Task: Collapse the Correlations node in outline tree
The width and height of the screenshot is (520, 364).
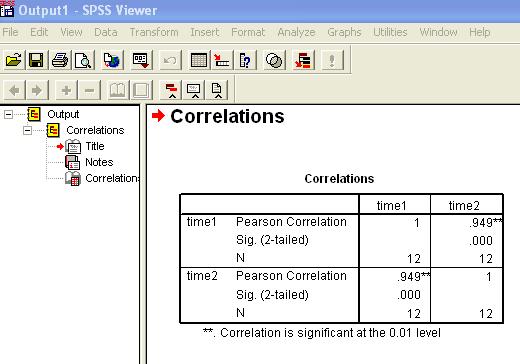Action: click(27, 130)
